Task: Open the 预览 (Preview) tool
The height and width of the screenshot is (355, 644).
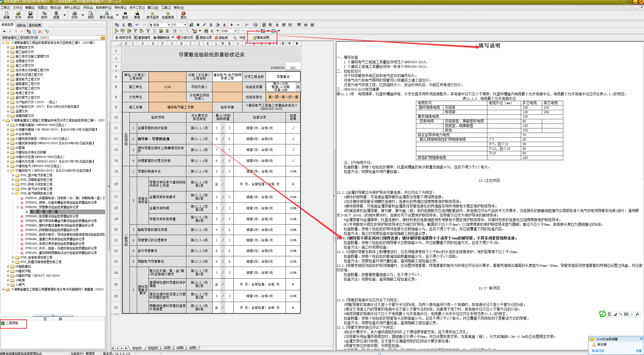Action: [x=91, y=15]
